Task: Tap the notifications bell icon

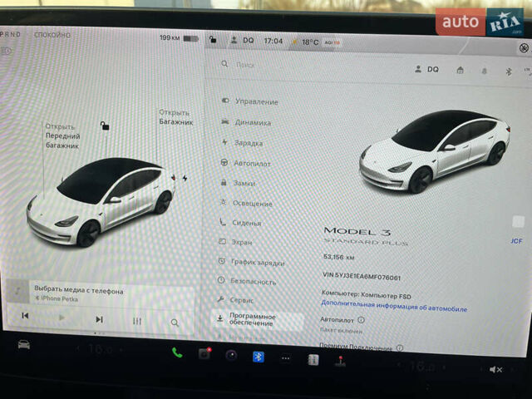Action: pos(484,71)
